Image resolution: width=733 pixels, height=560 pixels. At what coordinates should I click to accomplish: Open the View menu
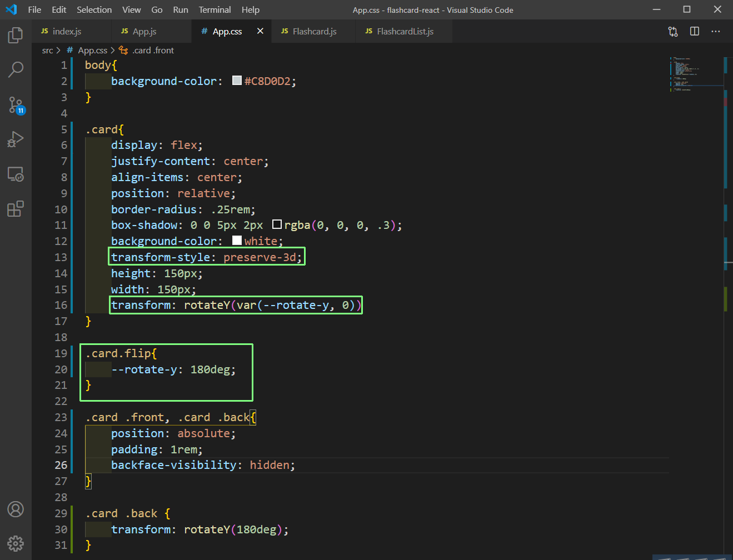(x=132, y=9)
